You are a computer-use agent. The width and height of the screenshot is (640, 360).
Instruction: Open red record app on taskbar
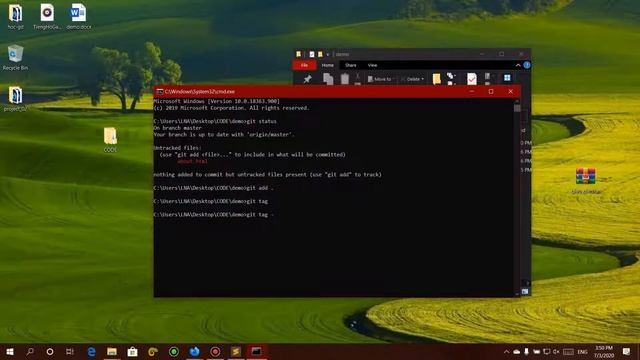[215, 351]
